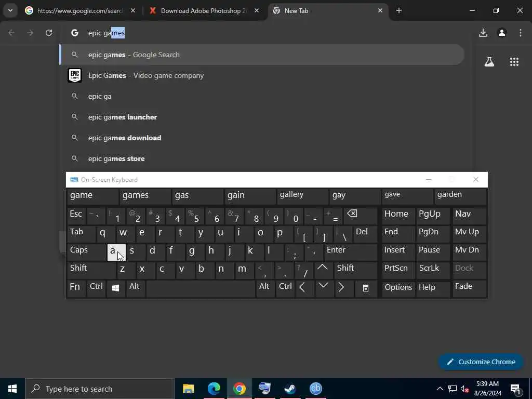
Task: Open Steam from taskbar
Action: (x=290, y=389)
